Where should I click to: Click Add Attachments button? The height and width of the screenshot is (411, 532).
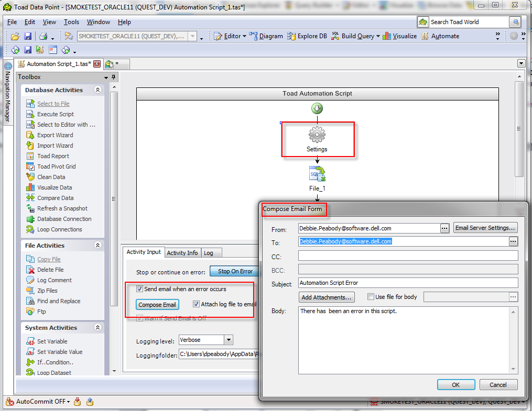[x=327, y=297]
